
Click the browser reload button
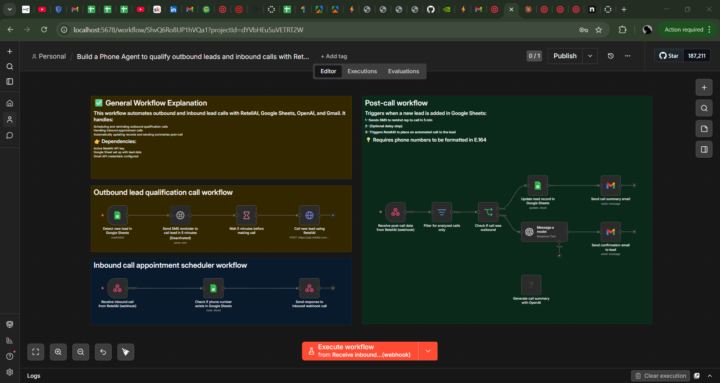(x=44, y=30)
